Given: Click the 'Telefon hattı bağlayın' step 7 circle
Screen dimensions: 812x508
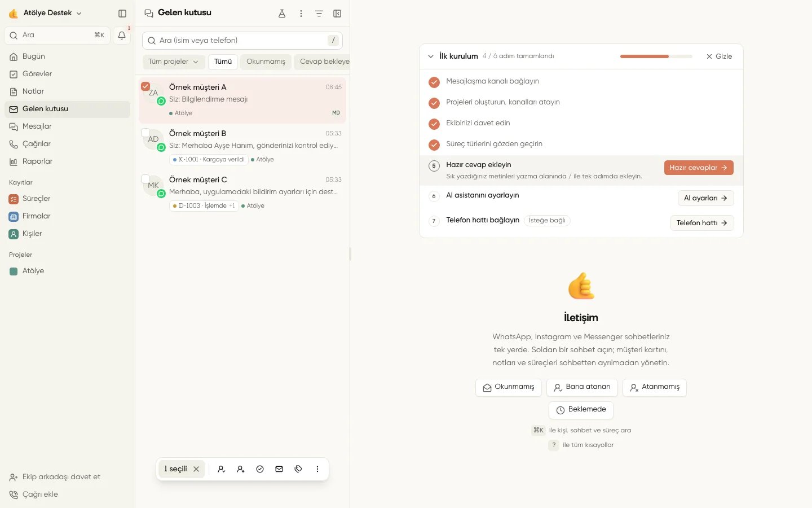Looking at the screenshot, I should coord(434,221).
